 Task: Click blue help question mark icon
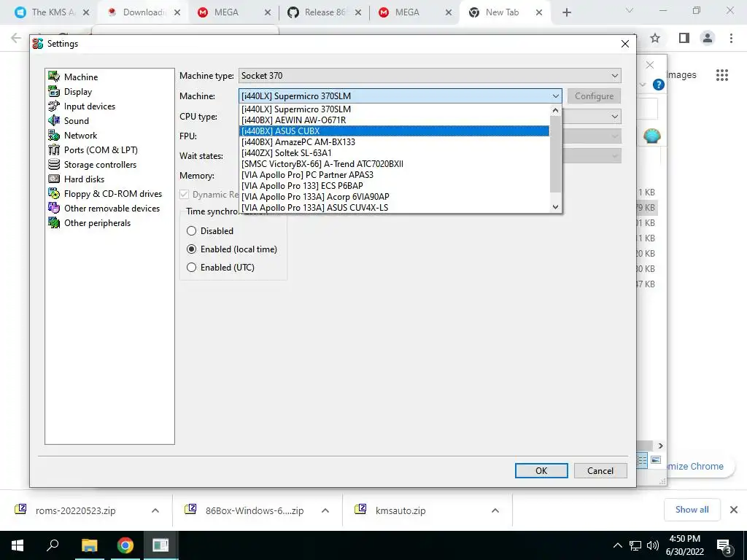click(659, 85)
